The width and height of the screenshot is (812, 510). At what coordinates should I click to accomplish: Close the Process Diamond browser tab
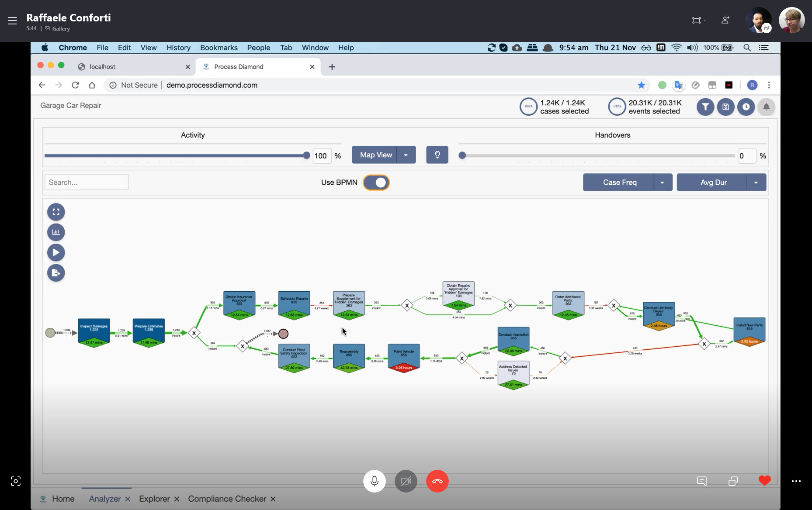(312, 67)
